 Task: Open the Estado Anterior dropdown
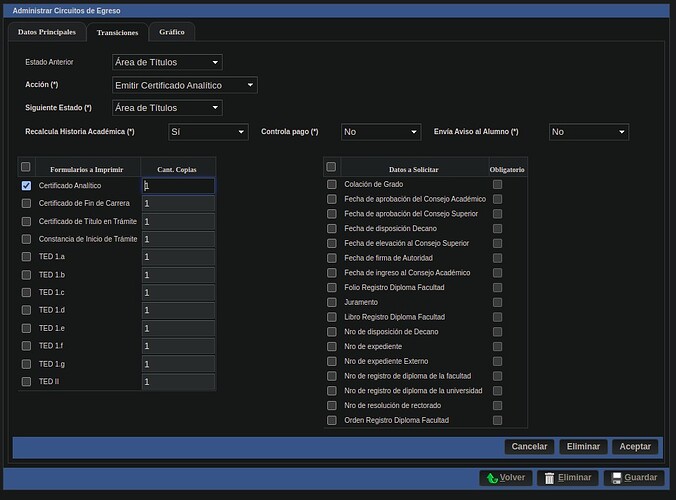pos(167,62)
